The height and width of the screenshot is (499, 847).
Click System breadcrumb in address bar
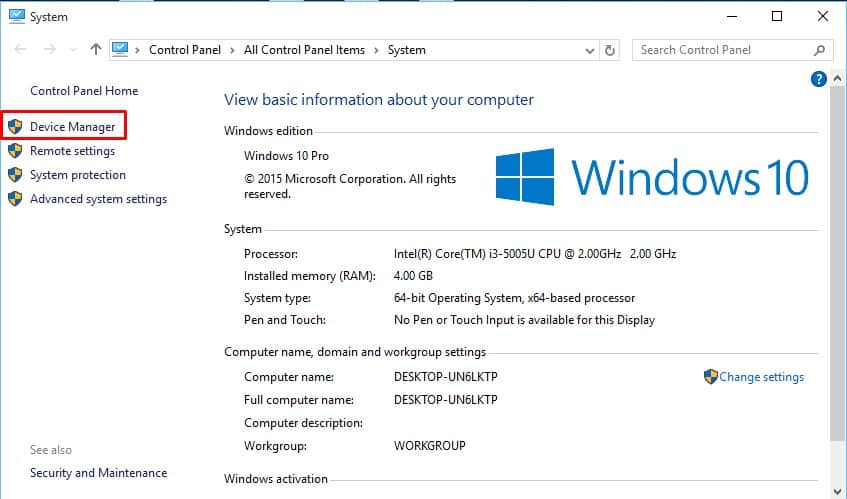tap(407, 50)
